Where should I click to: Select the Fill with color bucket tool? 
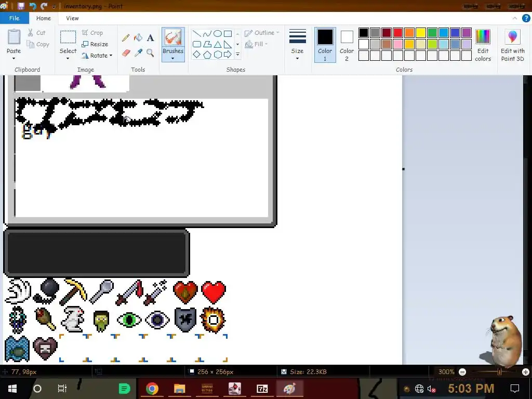[138, 37]
